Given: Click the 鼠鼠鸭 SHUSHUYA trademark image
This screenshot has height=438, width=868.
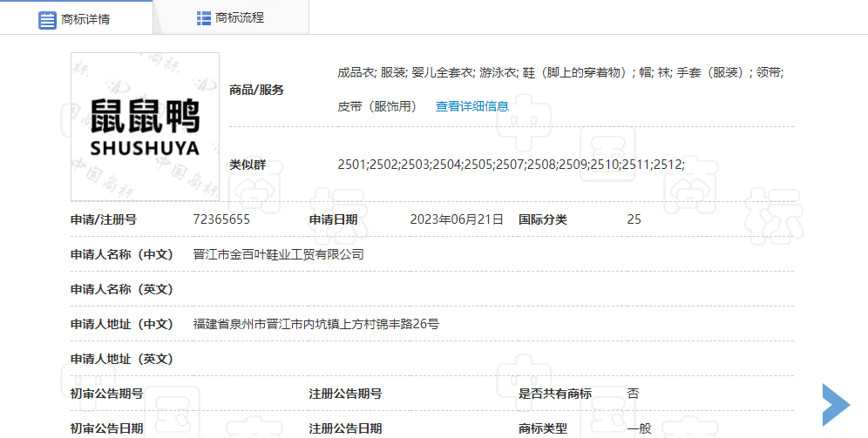Looking at the screenshot, I should [145, 127].
